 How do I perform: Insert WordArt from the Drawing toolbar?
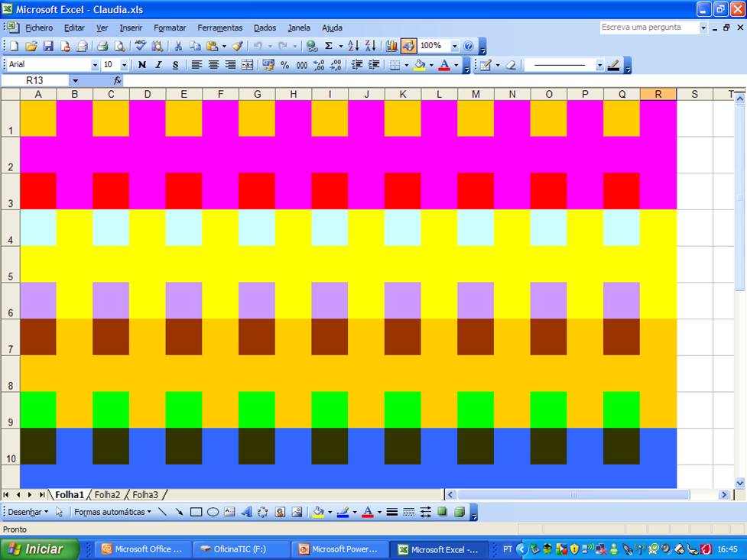click(x=246, y=512)
